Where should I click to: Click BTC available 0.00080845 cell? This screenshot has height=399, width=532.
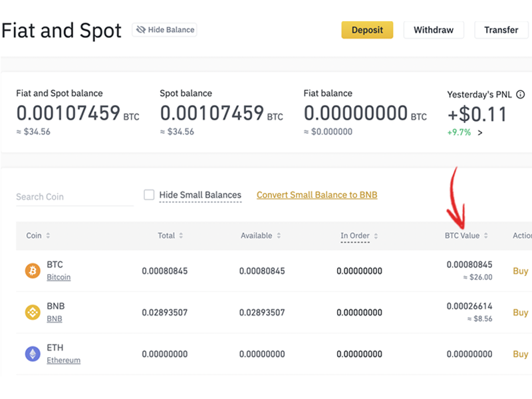(262, 271)
